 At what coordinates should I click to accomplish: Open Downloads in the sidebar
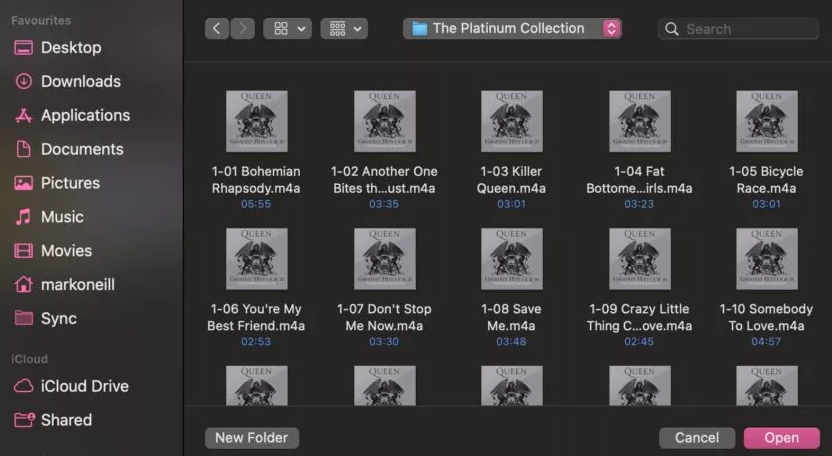pos(81,81)
